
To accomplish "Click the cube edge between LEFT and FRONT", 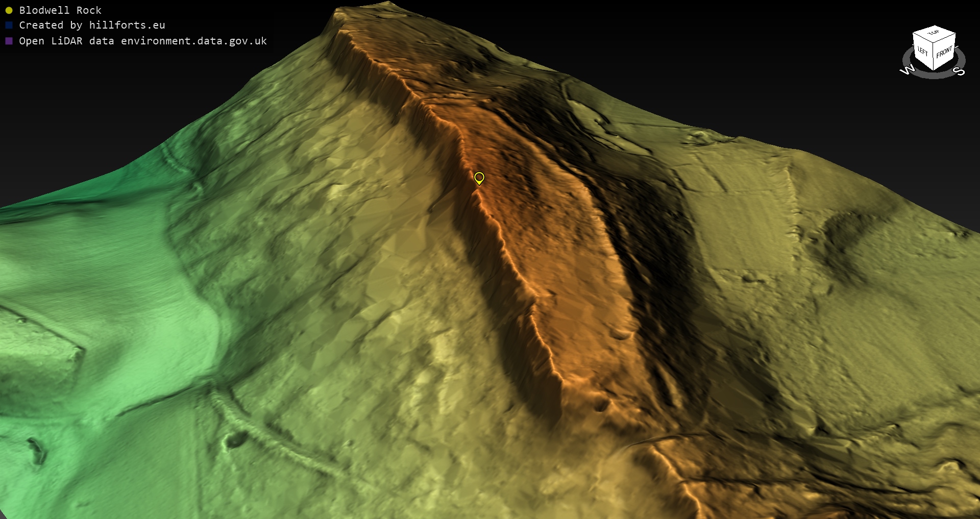I will click(x=934, y=57).
